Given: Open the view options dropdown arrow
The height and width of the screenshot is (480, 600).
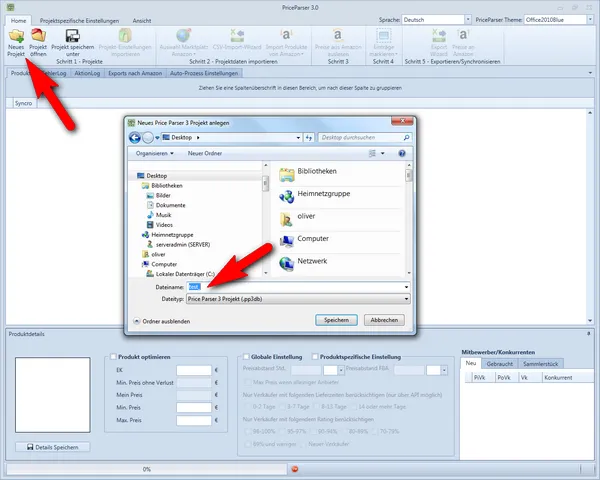Looking at the screenshot, I should point(382,153).
